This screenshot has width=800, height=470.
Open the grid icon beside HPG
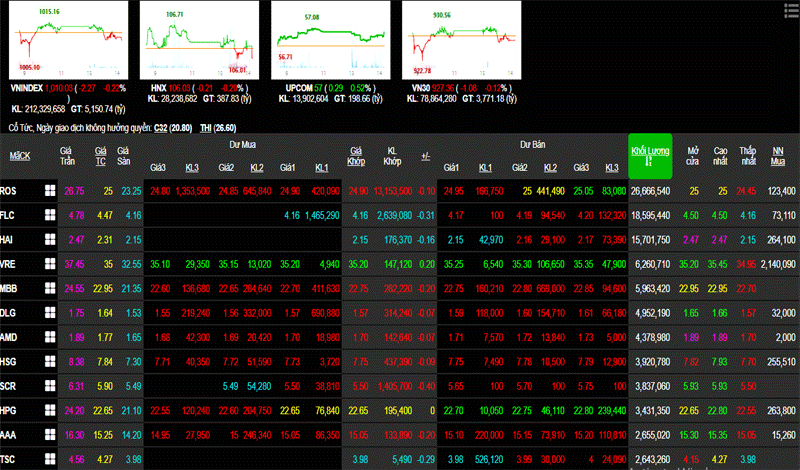pos(50,410)
